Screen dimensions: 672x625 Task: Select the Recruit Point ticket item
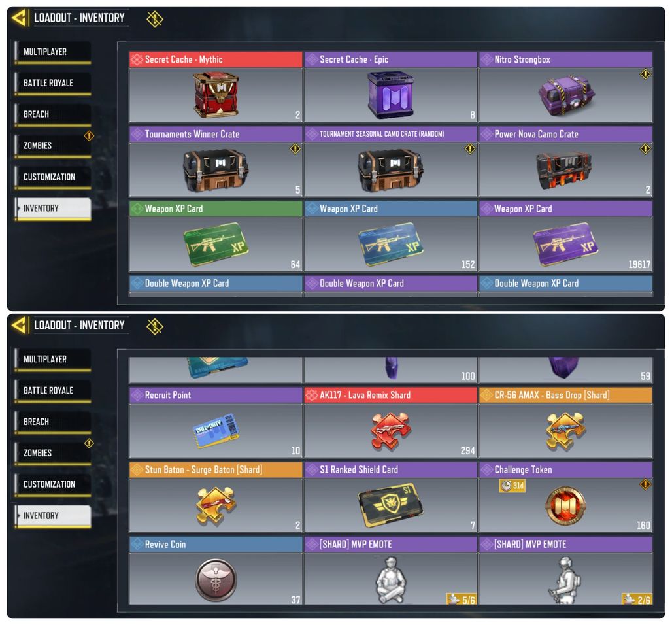click(216, 430)
